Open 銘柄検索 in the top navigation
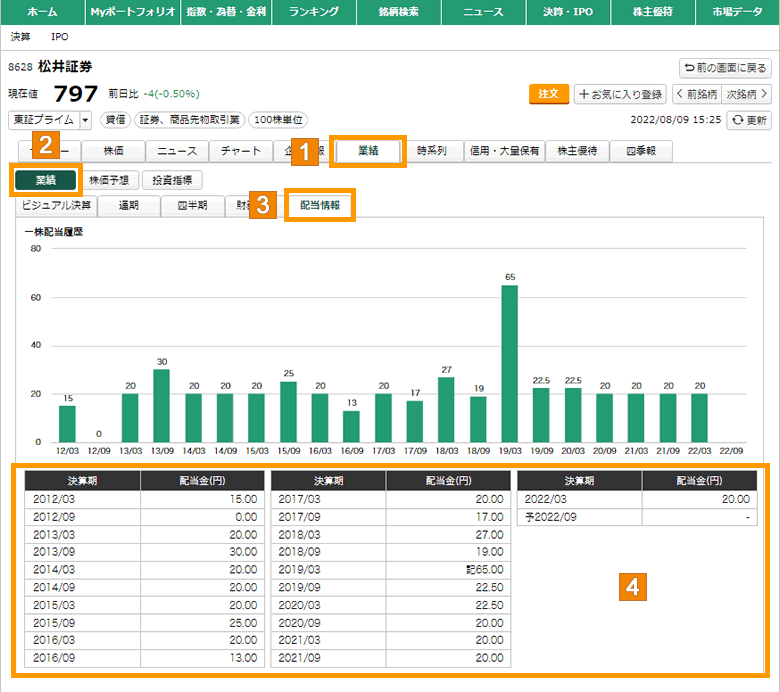 click(398, 12)
